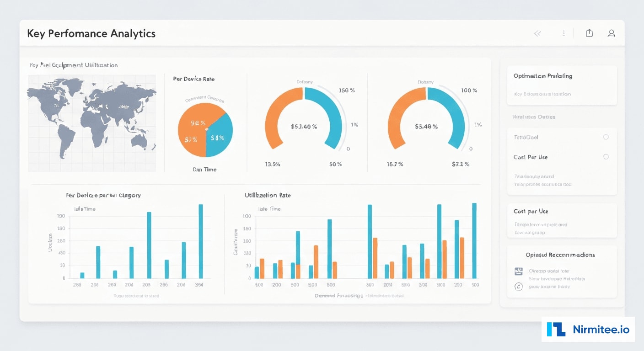
Task: Click the Per Device Rate pie chart
Action: point(205,130)
